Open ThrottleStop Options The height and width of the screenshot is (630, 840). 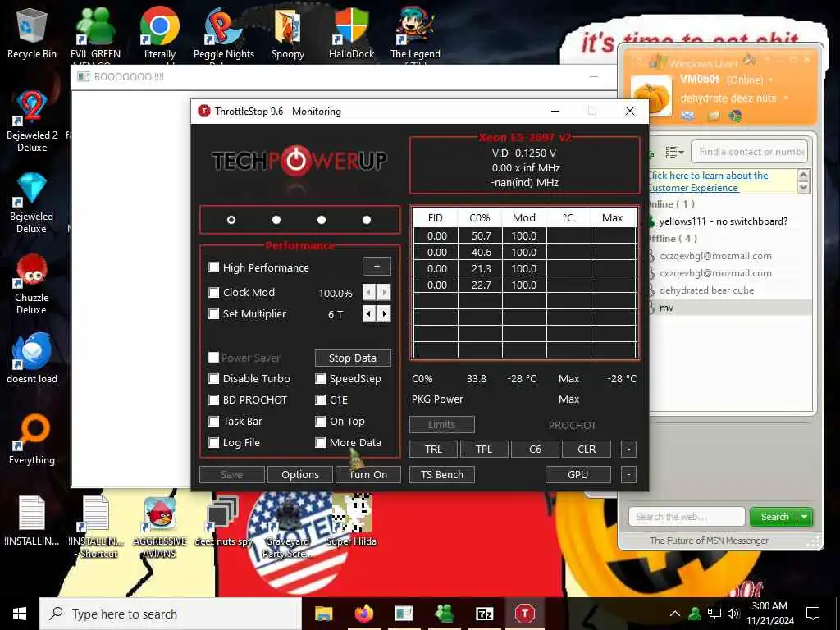(300, 475)
